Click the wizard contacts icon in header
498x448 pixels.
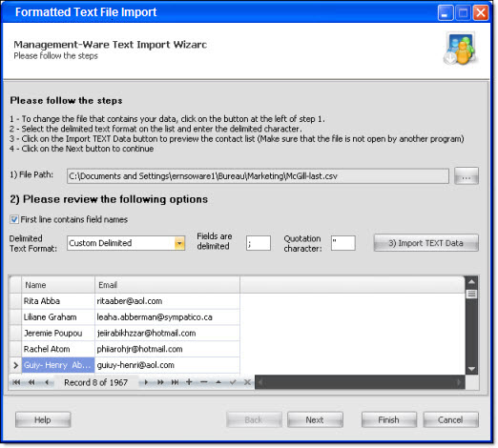click(460, 49)
